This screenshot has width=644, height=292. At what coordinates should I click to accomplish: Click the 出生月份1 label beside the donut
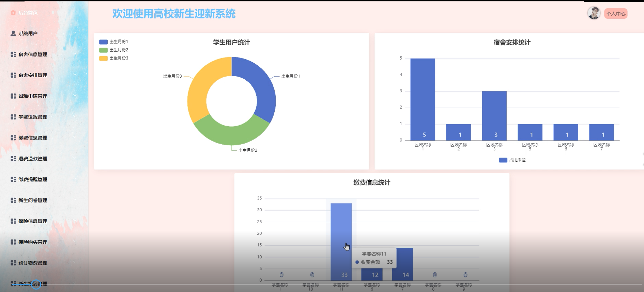pyautogui.click(x=291, y=76)
